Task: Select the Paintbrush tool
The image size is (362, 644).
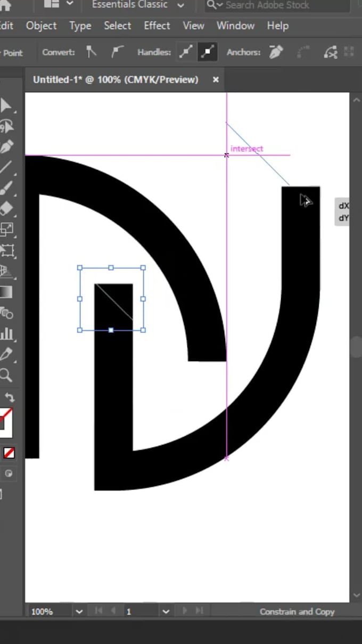Action: (5, 189)
